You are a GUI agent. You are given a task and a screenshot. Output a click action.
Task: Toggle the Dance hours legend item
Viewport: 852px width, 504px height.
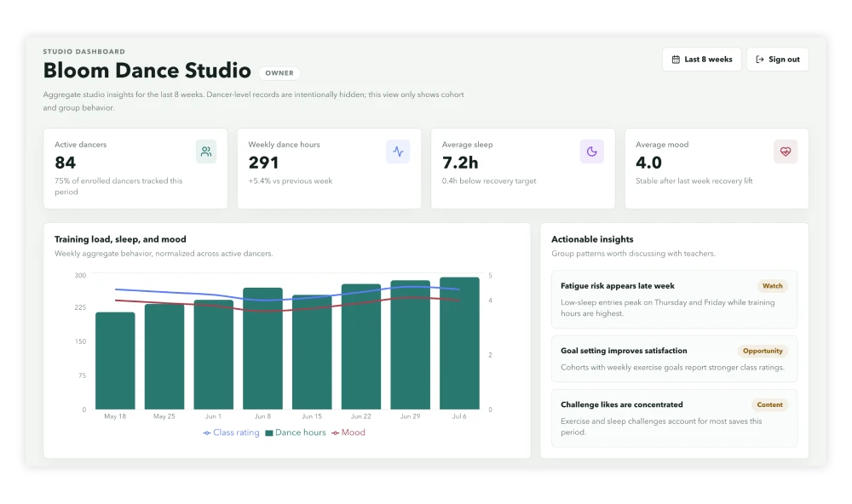(x=296, y=432)
